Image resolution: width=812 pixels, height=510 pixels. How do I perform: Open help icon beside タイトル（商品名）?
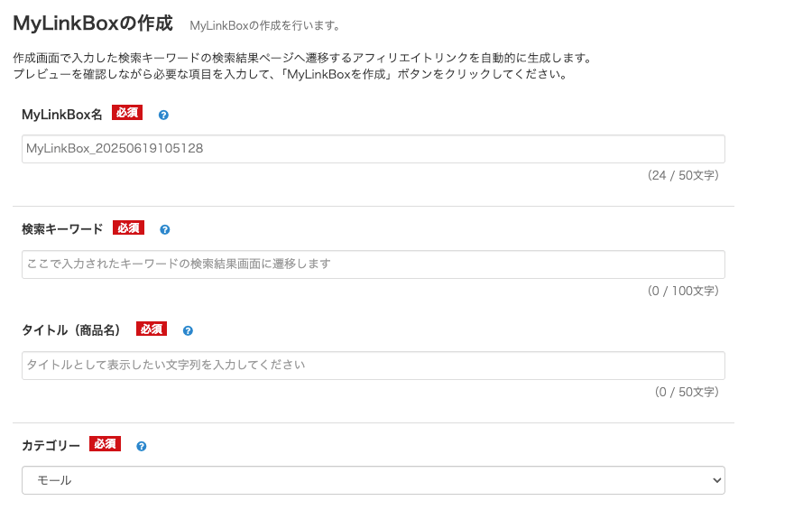(188, 330)
